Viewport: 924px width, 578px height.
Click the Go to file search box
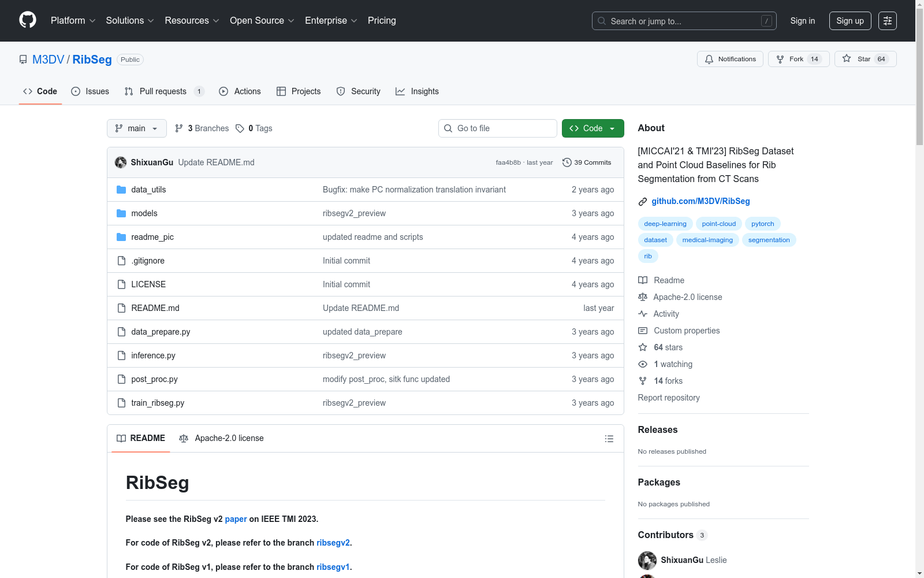(x=498, y=128)
